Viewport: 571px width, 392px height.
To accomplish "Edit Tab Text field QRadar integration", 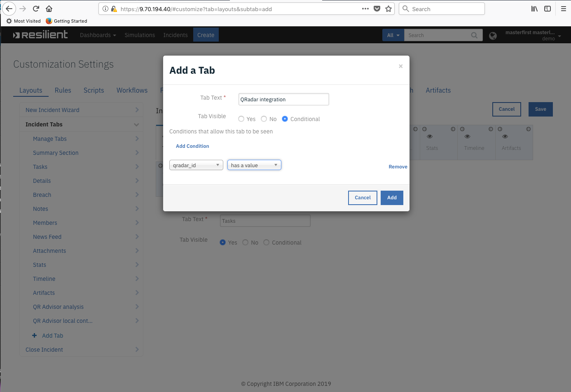I will point(284,99).
